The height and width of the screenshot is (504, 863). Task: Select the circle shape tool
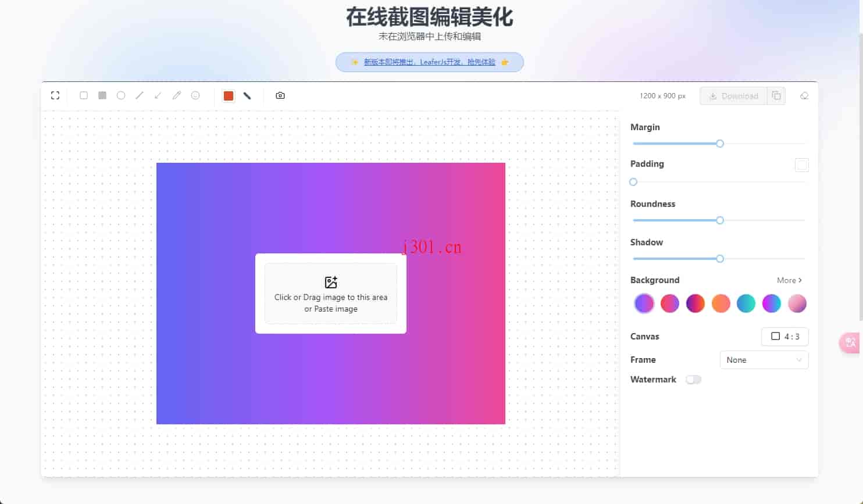click(121, 95)
